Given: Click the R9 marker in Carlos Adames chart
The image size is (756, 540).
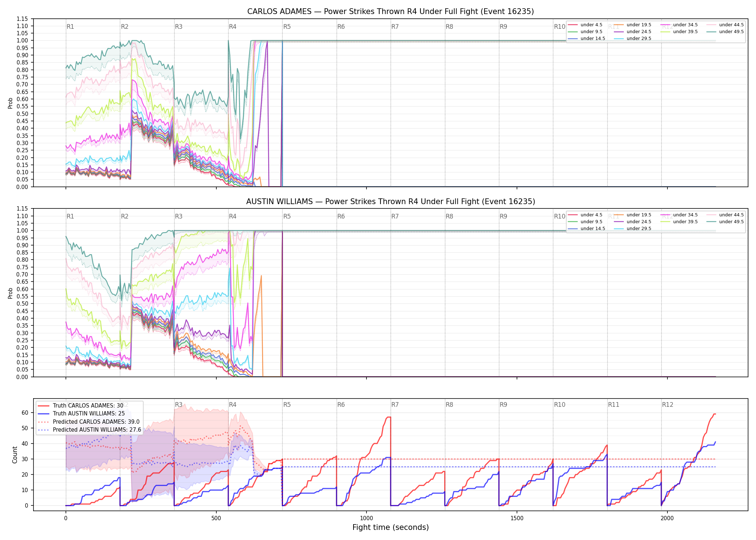Looking at the screenshot, I should tap(503, 27).
